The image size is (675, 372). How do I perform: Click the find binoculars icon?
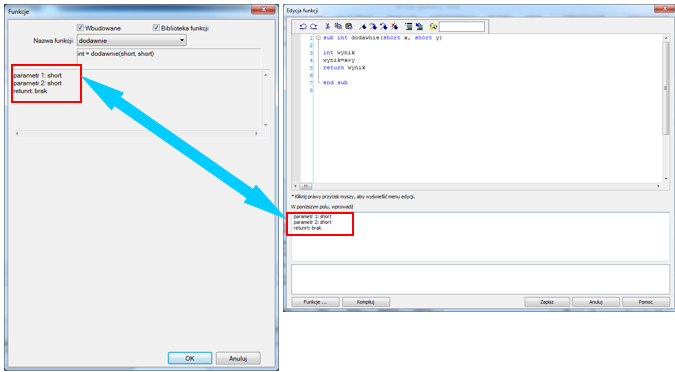click(433, 27)
